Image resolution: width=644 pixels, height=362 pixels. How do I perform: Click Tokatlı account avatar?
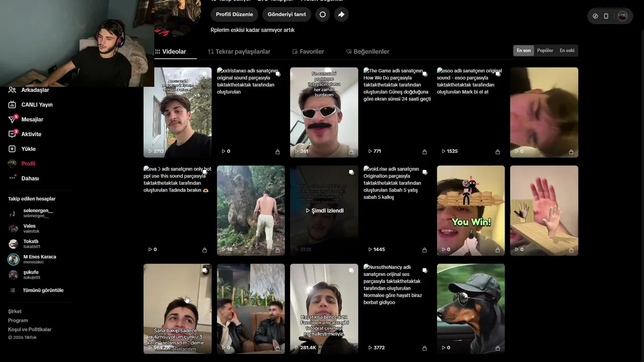click(13, 244)
